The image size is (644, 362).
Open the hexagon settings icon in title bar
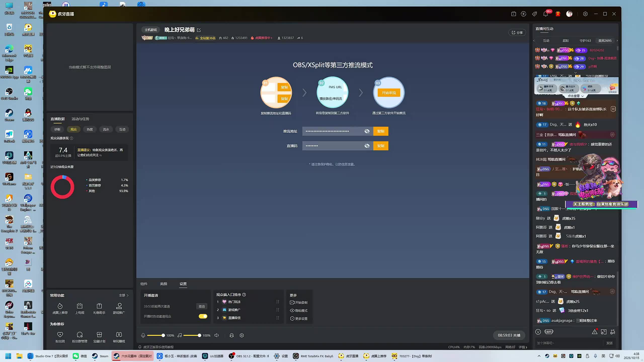point(585,14)
